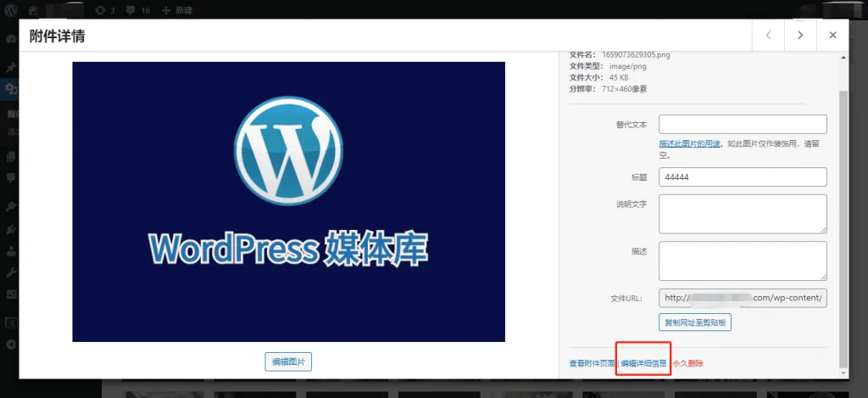This screenshot has width=868, height=398.
Task: Click the WordPress 媒体库 image preview
Action: [288, 202]
